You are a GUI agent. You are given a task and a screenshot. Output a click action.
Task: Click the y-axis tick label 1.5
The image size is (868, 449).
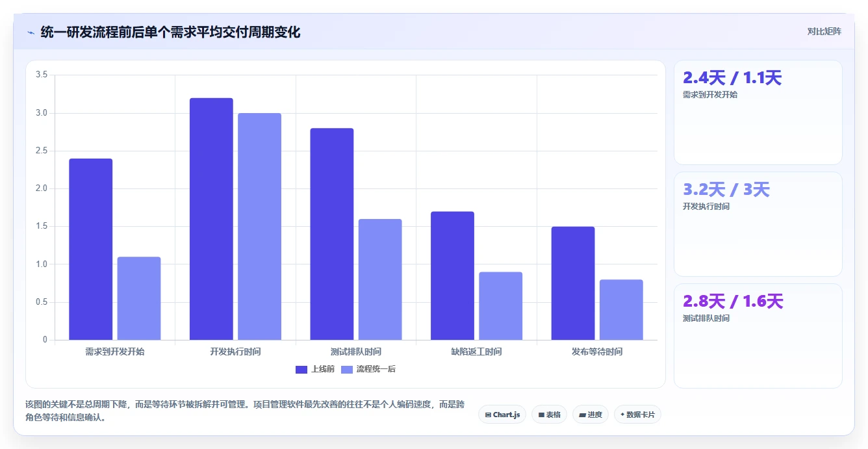click(42, 226)
